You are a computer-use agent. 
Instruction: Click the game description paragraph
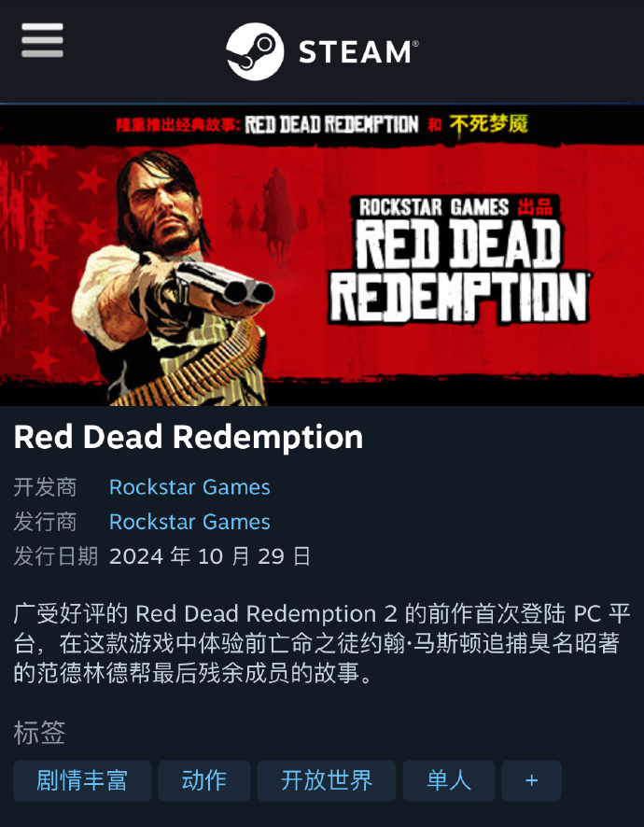click(322, 643)
